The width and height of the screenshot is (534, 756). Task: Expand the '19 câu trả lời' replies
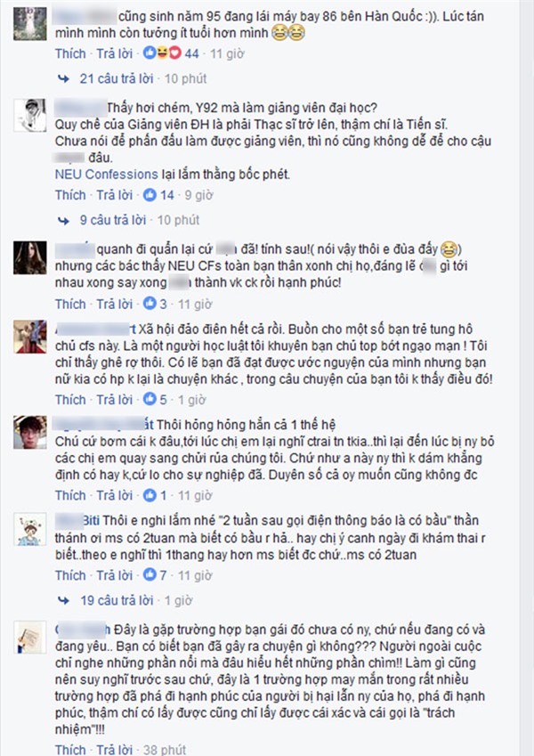(117, 600)
